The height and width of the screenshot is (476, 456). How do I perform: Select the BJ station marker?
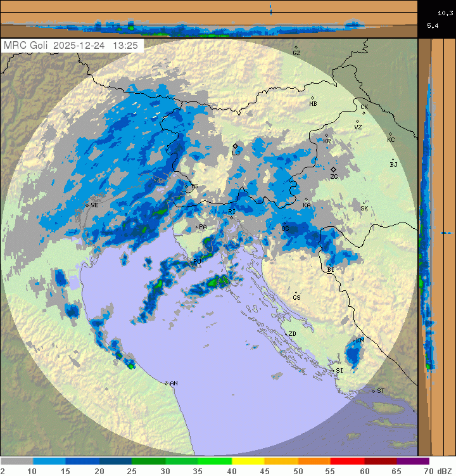[393, 159]
